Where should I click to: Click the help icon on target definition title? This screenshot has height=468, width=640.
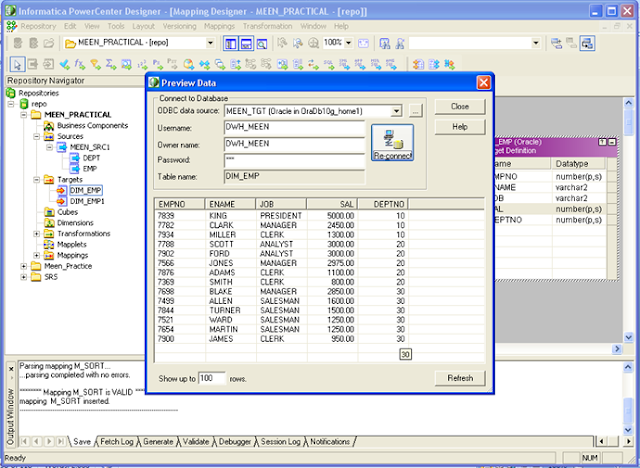pos(602,142)
